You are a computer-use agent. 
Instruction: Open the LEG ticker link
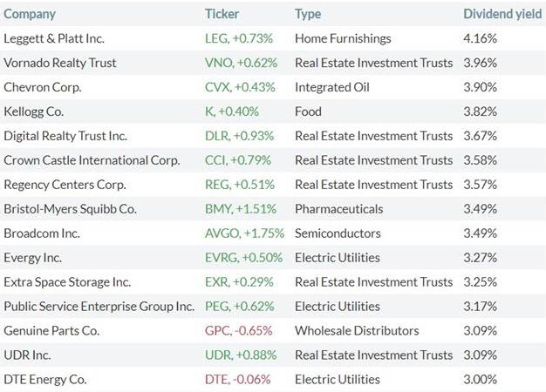tap(239, 38)
